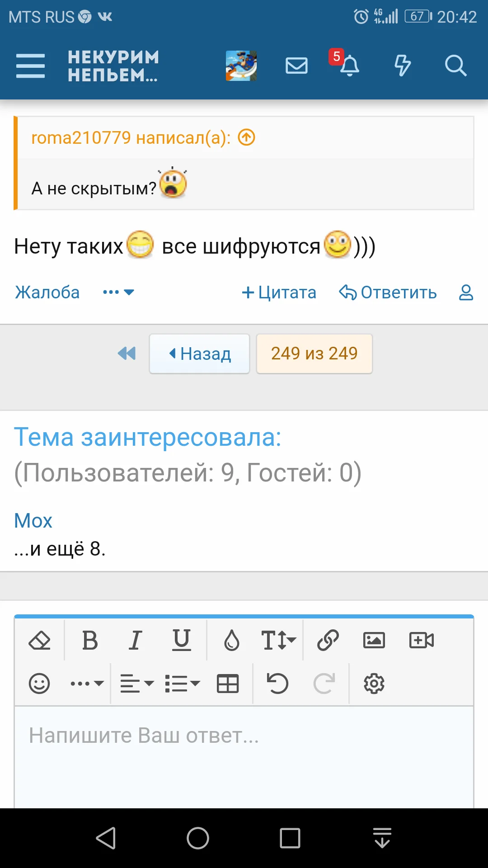Open notifications bell with 5 alerts
The width and height of the screenshot is (488, 868).
pos(349,66)
